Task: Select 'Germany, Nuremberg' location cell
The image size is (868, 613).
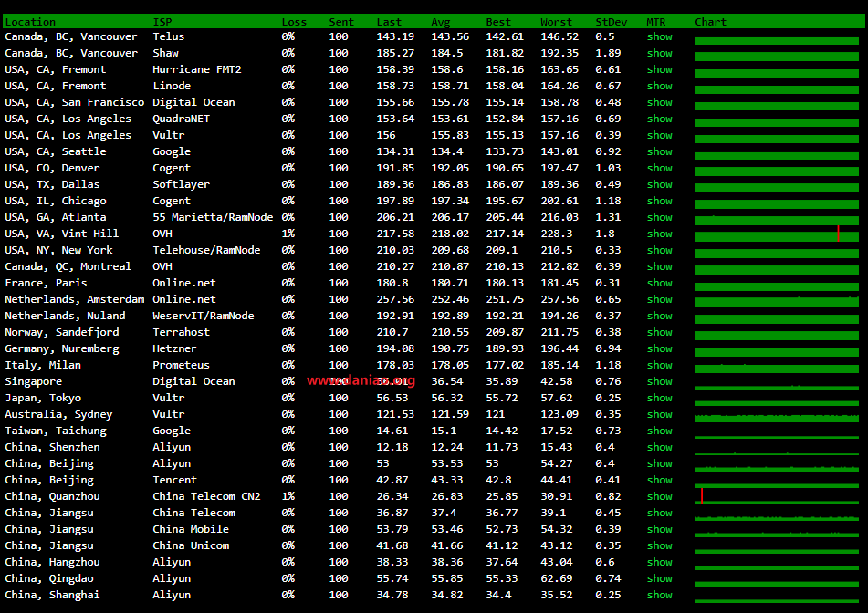Action: click(x=62, y=348)
